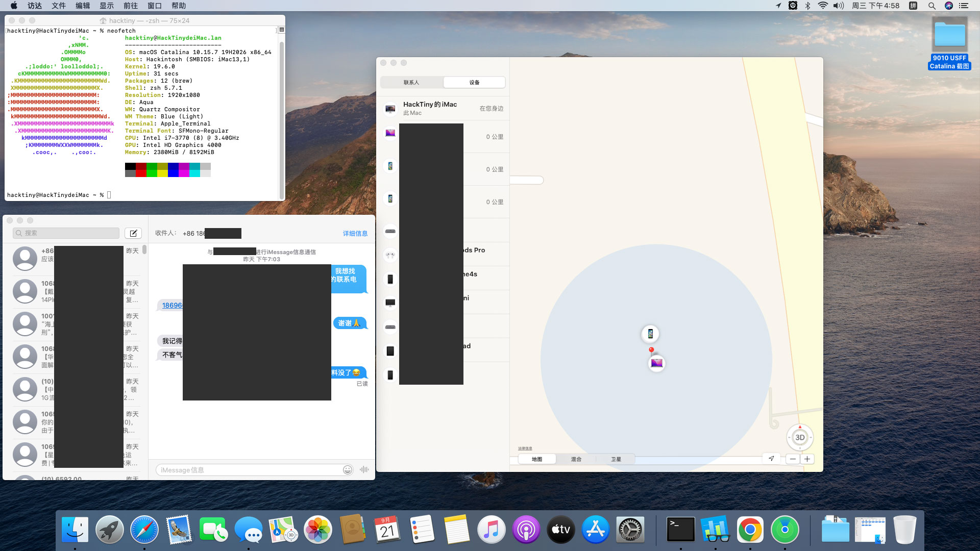Toggle the 3D map view compass

click(x=800, y=437)
